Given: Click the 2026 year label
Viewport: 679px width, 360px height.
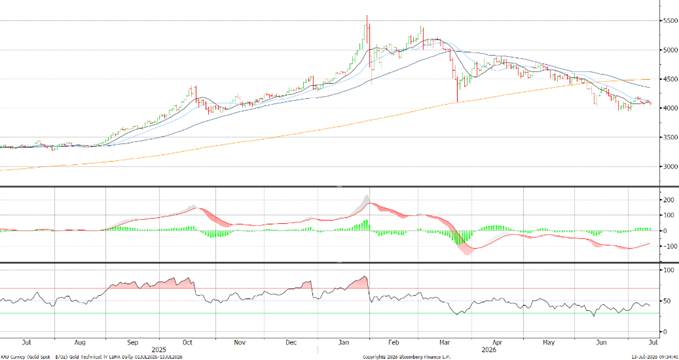Looking at the screenshot, I should pyautogui.click(x=489, y=349).
